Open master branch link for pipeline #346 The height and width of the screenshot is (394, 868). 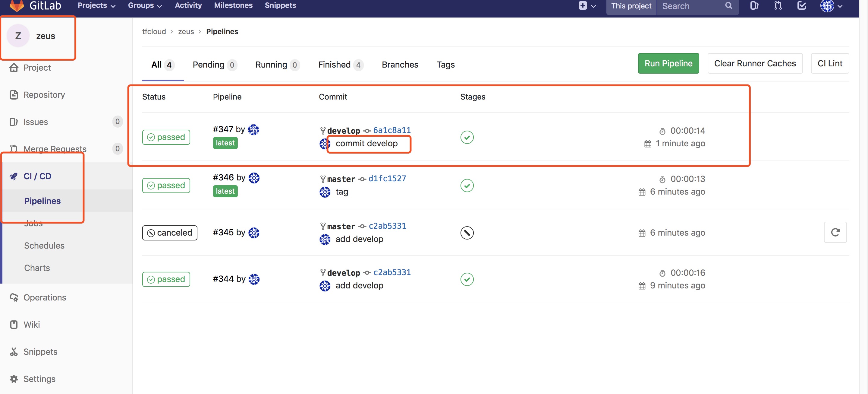click(341, 179)
